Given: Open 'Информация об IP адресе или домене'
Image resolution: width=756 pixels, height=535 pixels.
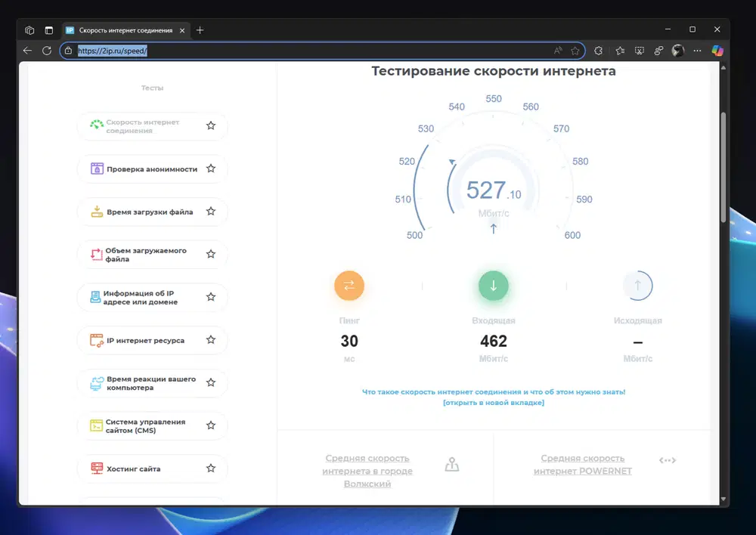Looking at the screenshot, I should [x=152, y=298].
